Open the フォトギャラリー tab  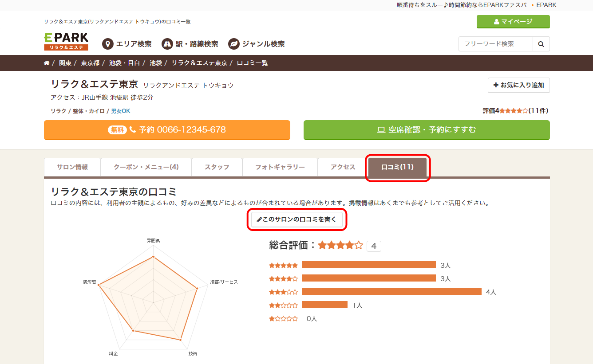[280, 167]
